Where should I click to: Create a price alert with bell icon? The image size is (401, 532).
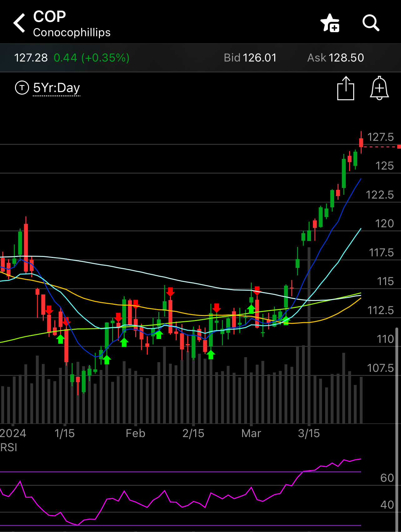(x=379, y=88)
